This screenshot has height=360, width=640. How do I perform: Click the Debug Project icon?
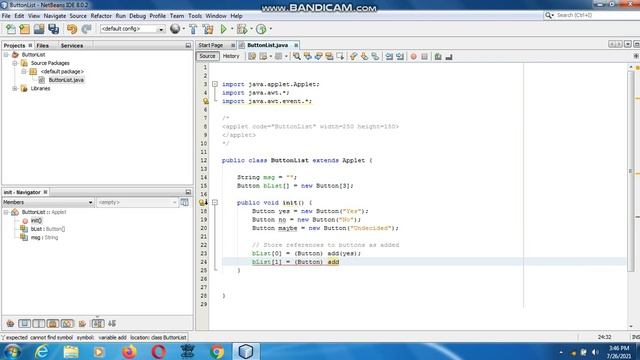pos(242,29)
